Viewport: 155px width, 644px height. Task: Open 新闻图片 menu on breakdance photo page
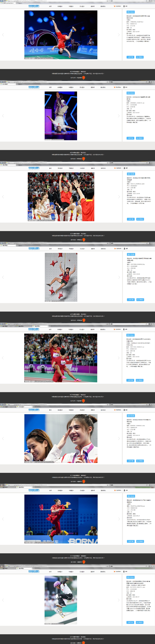[x=60, y=87]
